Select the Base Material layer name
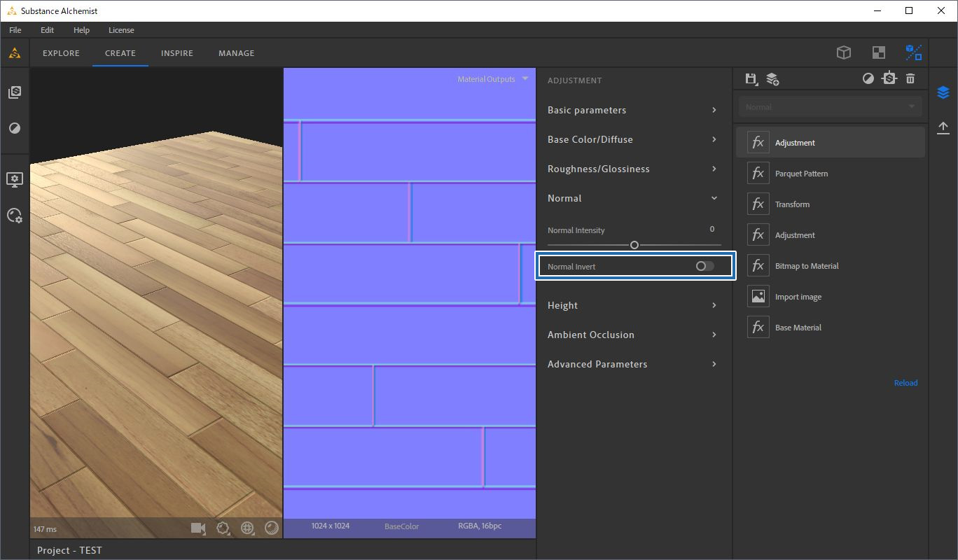 [x=798, y=328]
